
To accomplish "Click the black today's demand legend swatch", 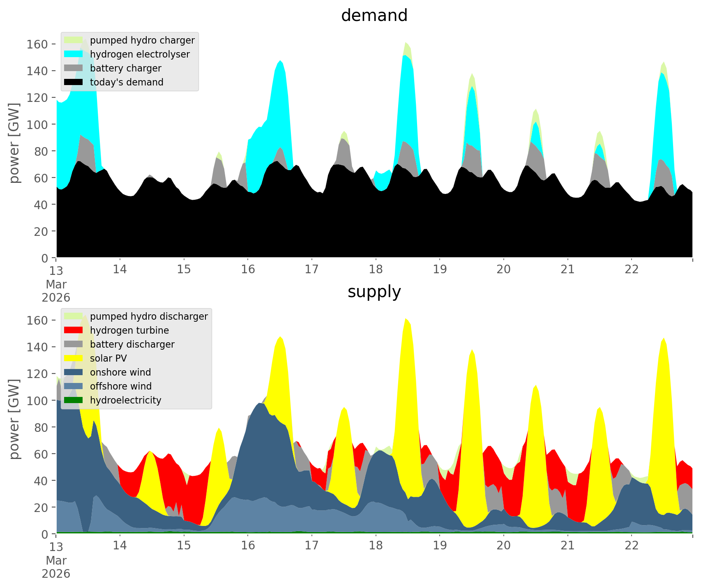I will [74, 82].
